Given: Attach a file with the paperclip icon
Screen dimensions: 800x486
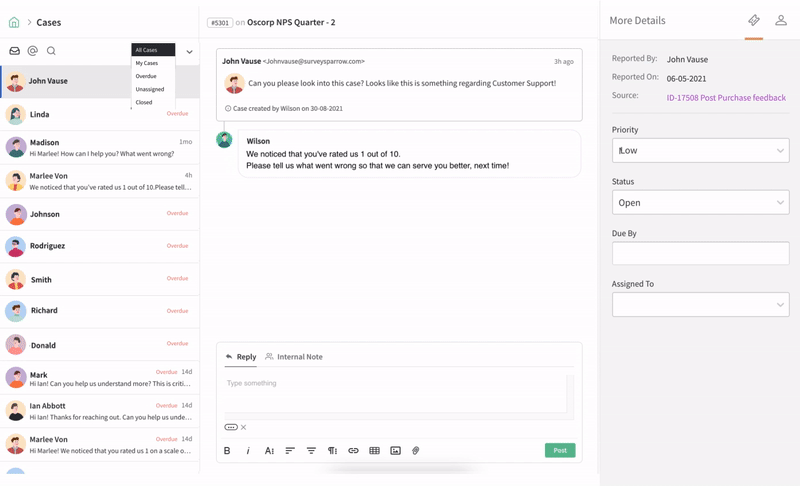Looking at the screenshot, I should coord(416,451).
